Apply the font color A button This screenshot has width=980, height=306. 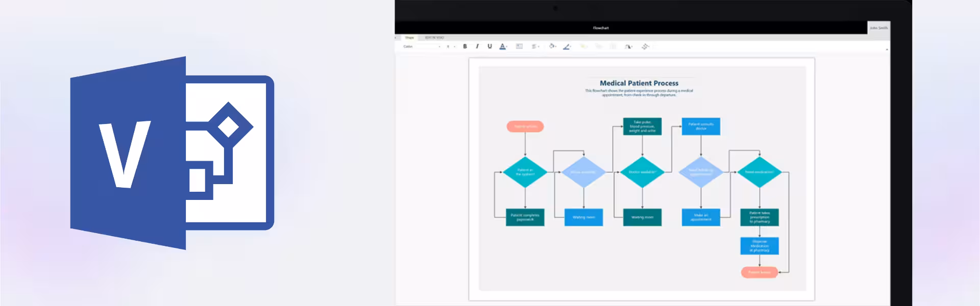click(502, 46)
